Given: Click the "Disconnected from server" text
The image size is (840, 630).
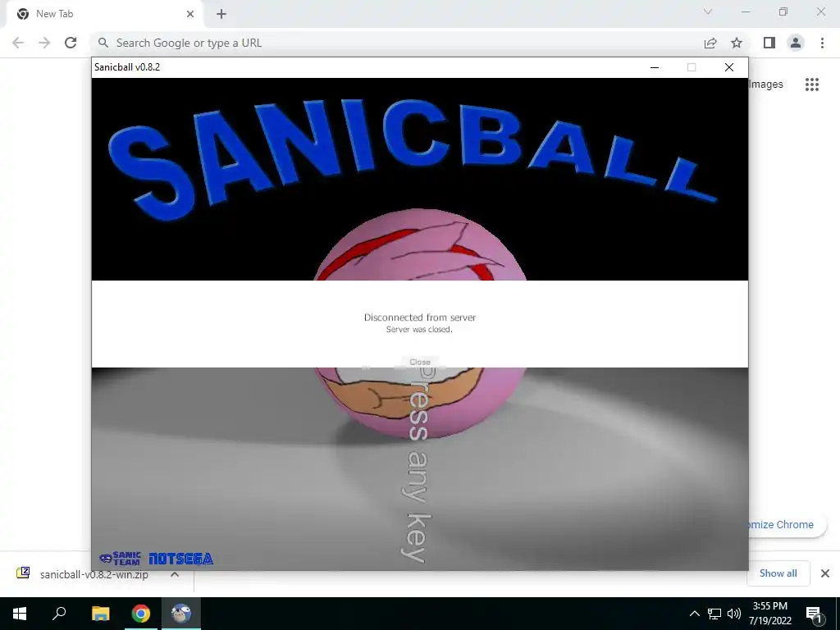Looking at the screenshot, I should [420, 317].
